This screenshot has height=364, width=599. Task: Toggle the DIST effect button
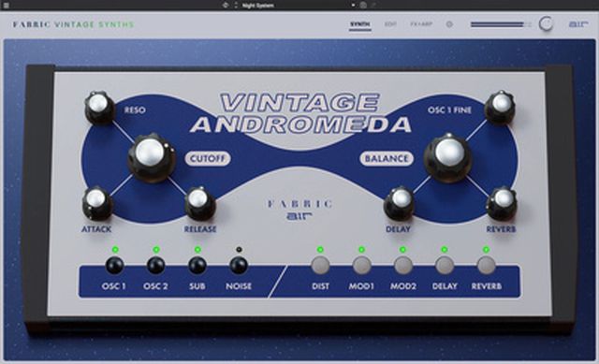320,265
